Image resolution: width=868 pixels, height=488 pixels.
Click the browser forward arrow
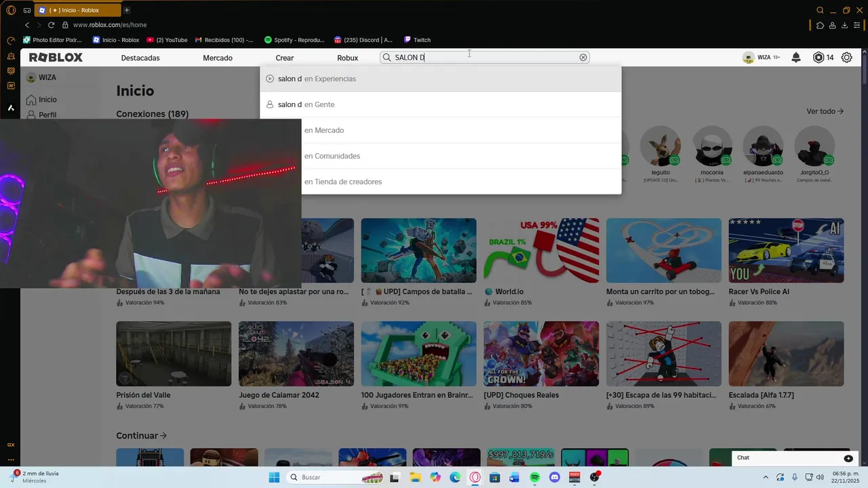coord(39,25)
